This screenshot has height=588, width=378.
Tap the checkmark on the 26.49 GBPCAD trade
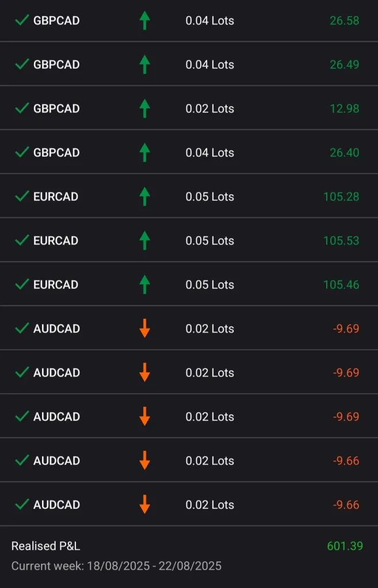click(x=22, y=64)
